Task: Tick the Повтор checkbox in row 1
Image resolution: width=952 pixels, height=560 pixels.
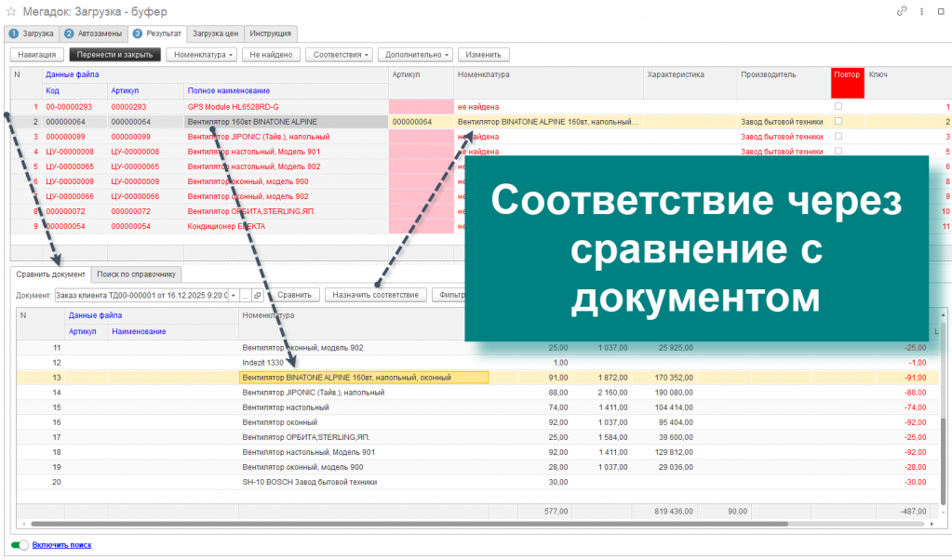Action: (838, 106)
